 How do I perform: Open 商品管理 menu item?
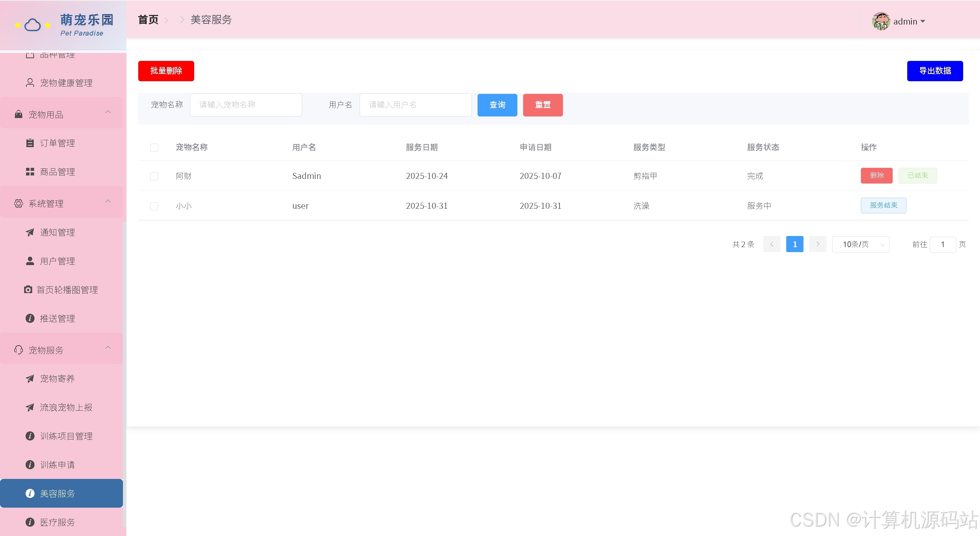click(61, 172)
